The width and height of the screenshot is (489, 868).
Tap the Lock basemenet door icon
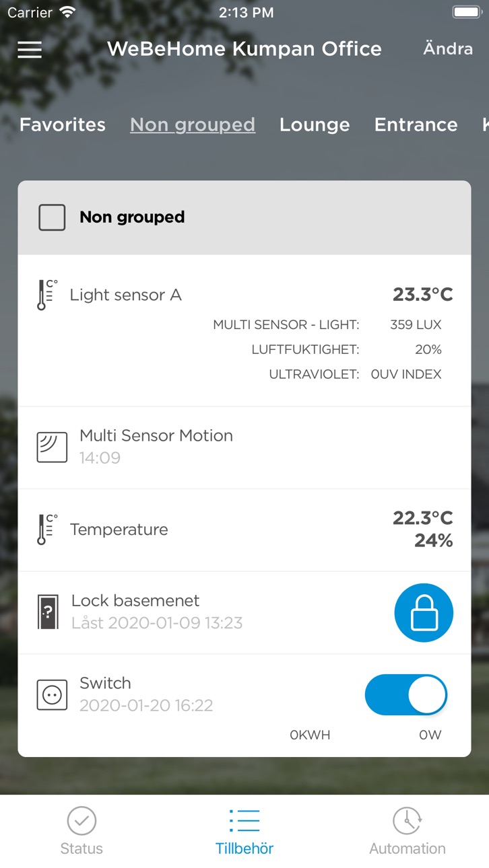click(x=48, y=612)
